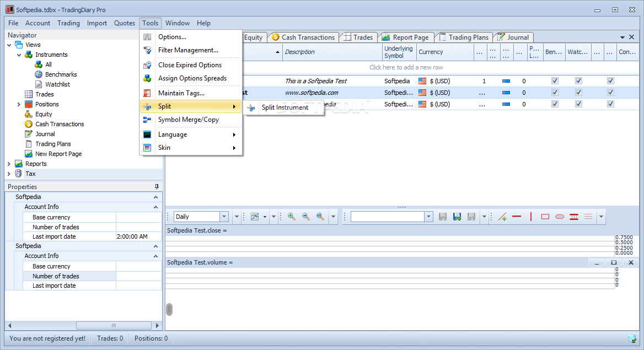The height and width of the screenshot is (350, 644).
Task: Expand the Reports tree node
Action: 9,164
